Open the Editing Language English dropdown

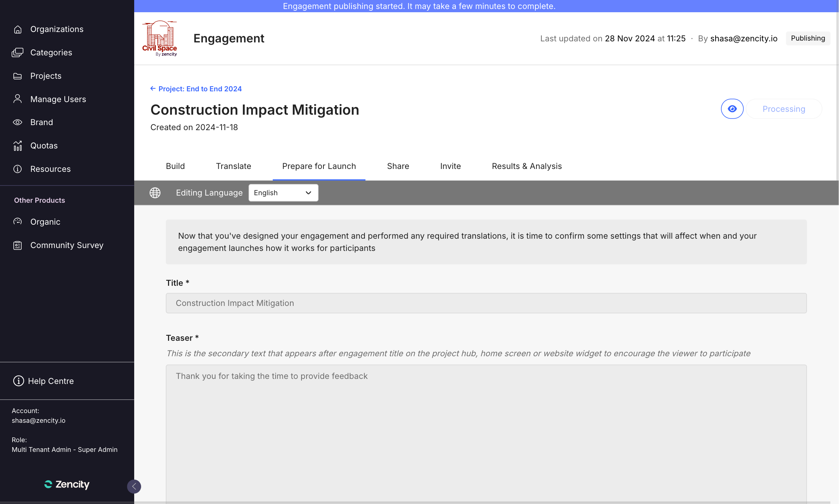284,193
